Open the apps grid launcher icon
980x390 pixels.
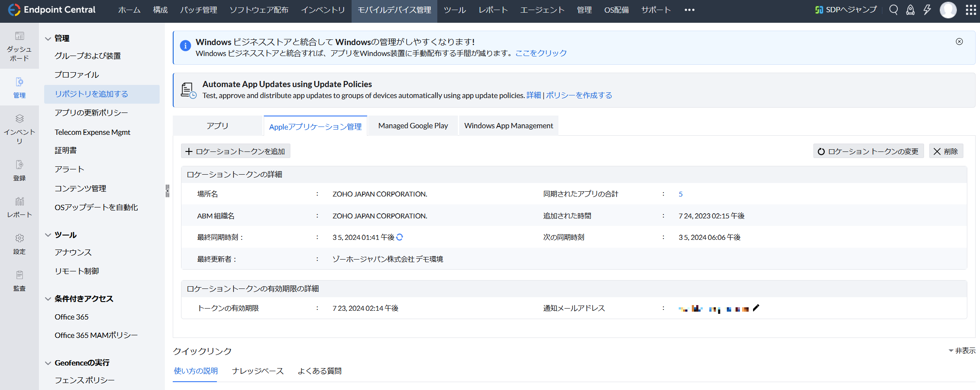[971, 10]
